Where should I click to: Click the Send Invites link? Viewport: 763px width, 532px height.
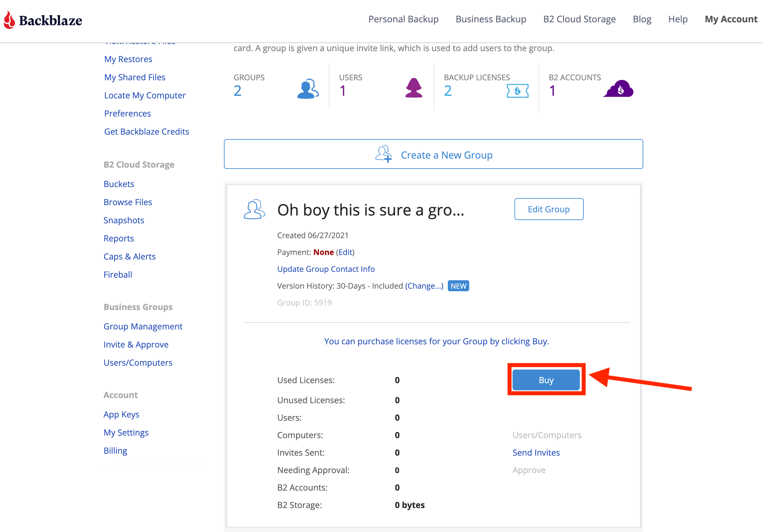coord(536,453)
